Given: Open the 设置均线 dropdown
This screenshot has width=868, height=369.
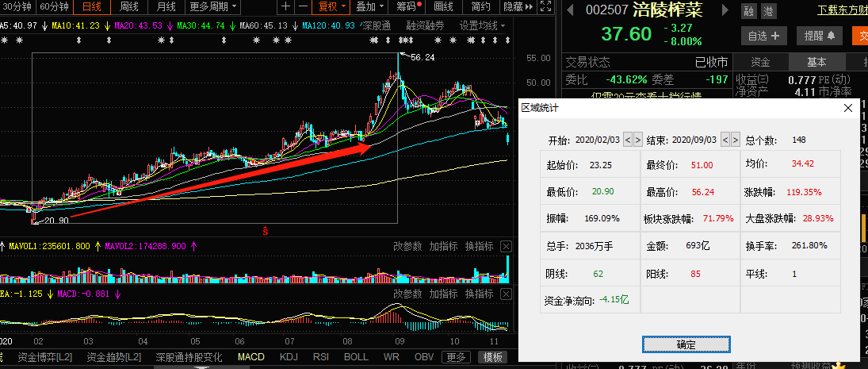Looking at the screenshot, I should pyautogui.click(x=482, y=25).
